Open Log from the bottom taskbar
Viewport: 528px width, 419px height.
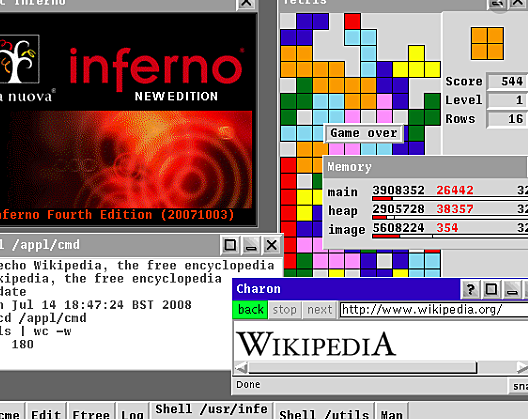coord(132,411)
